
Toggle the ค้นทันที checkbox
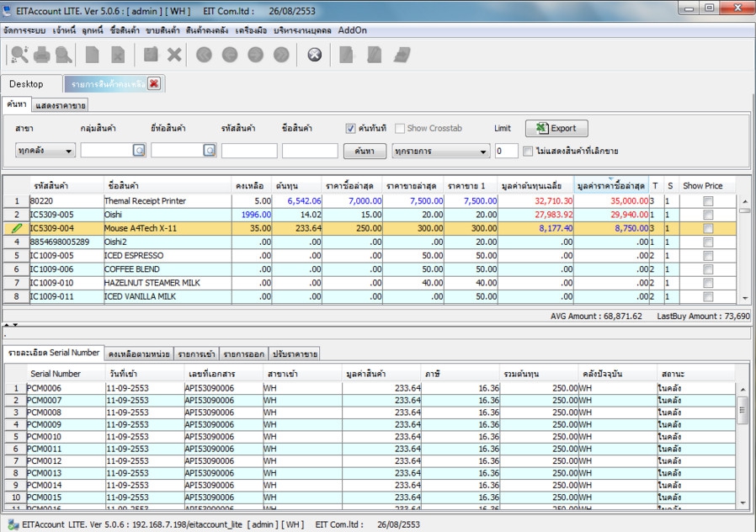[351, 129]
